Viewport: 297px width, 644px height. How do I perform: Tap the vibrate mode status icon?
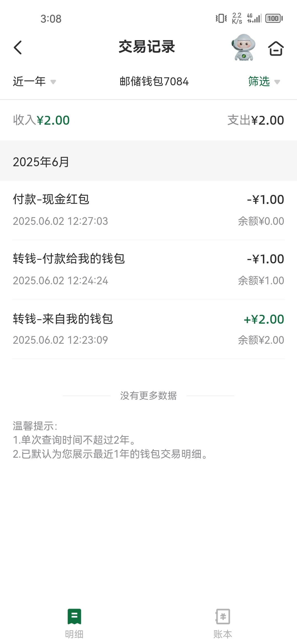[221, 18]
